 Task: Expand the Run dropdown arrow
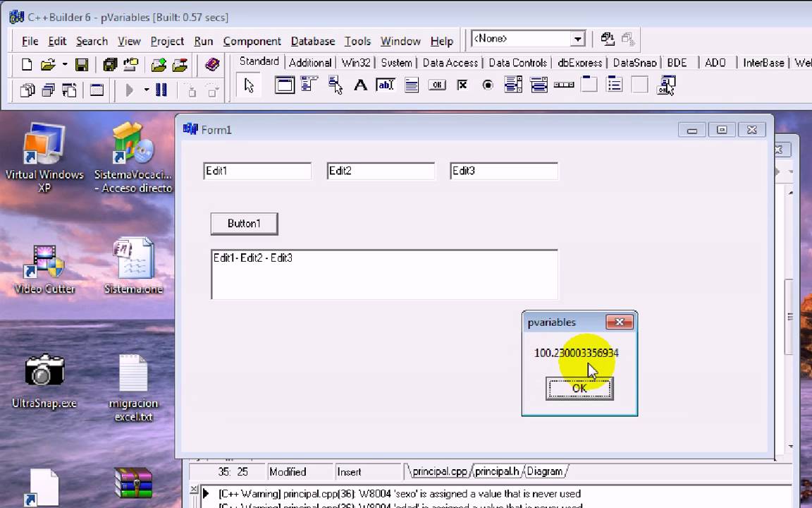(x=147, y=90)
